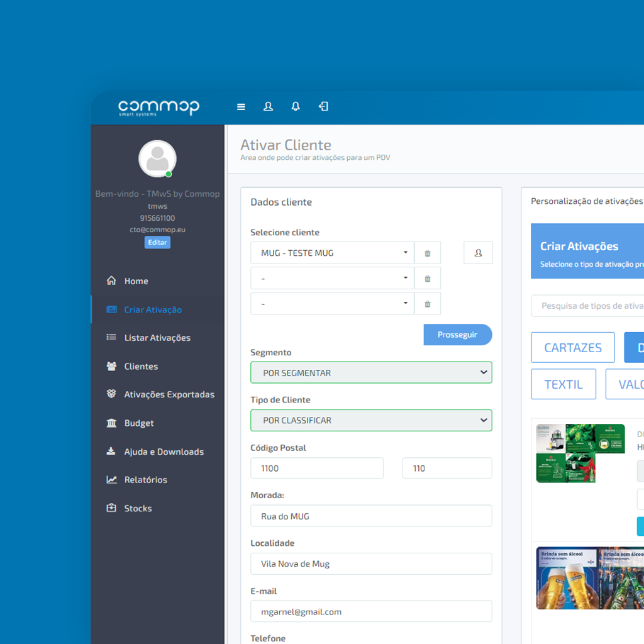Viewport: 644px width, 644px height.
Task: Click the Budget bank icon
Action: (111, 423)
